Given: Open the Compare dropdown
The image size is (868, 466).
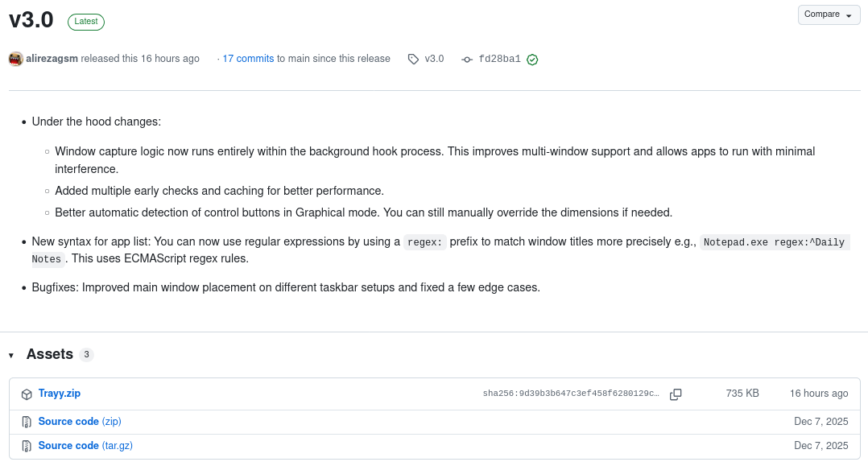Looking at the screenshot, I should pyautogui.click(x=829, y=14).
